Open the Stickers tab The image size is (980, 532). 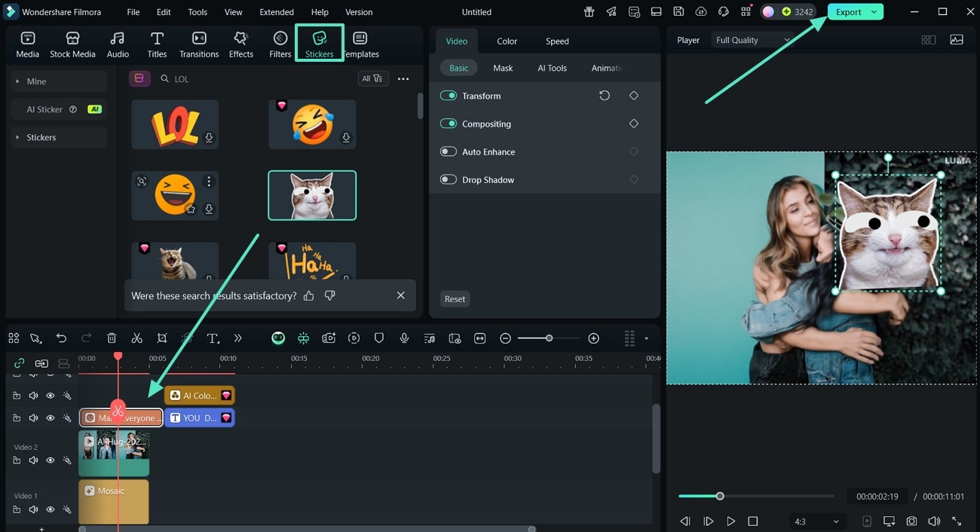[x=320, y=44]
